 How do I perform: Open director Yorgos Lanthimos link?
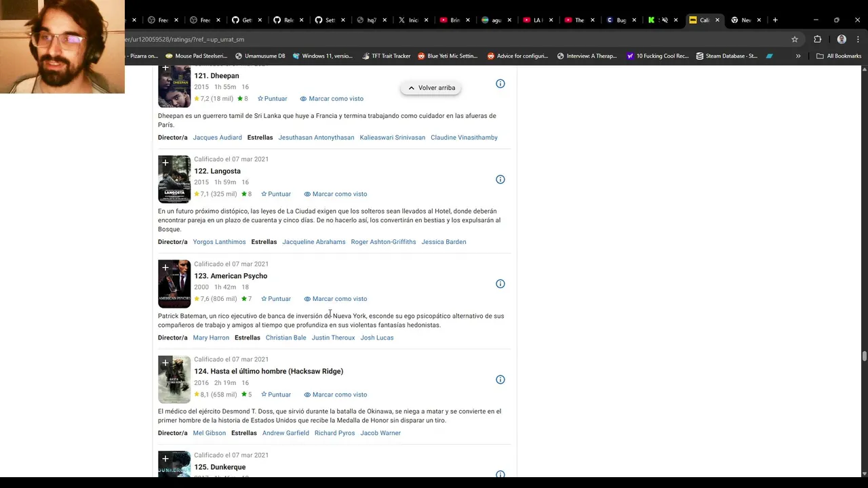(x=219, y=242)
